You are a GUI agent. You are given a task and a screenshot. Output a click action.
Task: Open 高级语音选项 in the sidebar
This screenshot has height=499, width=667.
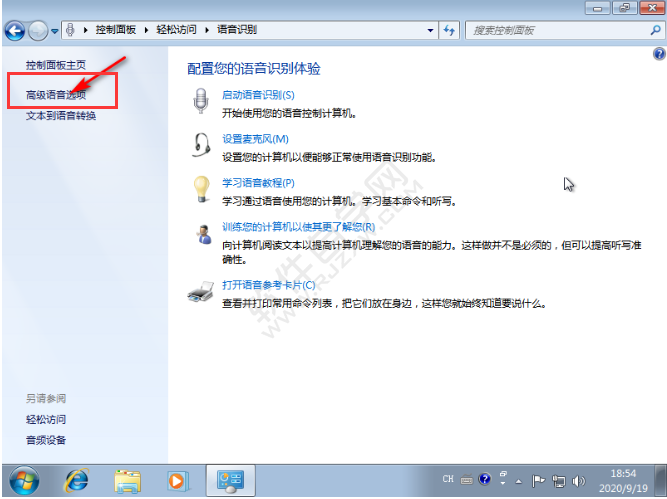[x=56, y=95]
